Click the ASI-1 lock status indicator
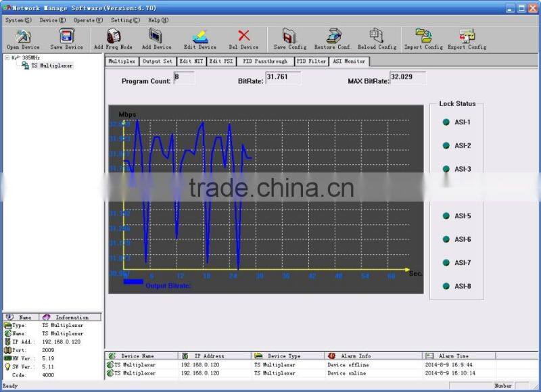The image size is (541, 392). tap(446, 122)
